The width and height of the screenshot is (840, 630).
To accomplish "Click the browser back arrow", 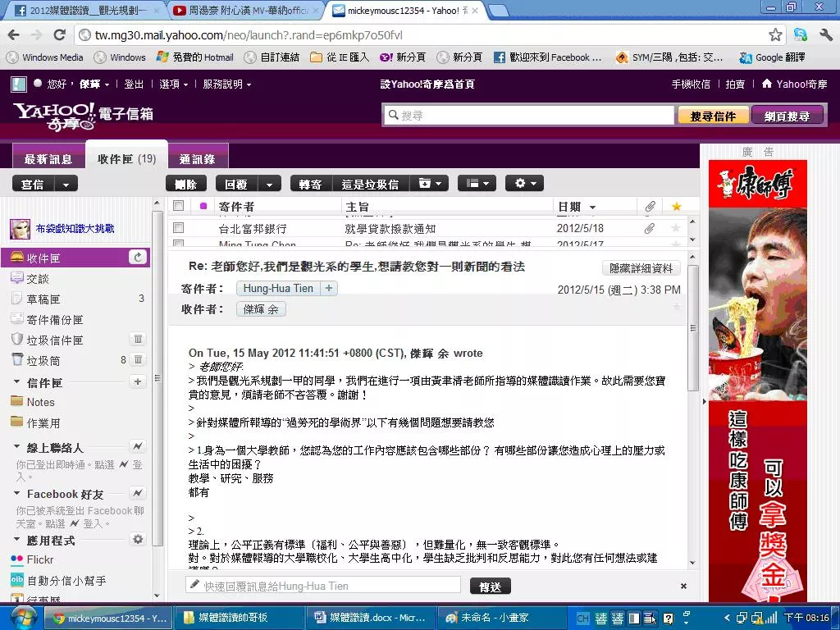I will (x=14, y=35).
